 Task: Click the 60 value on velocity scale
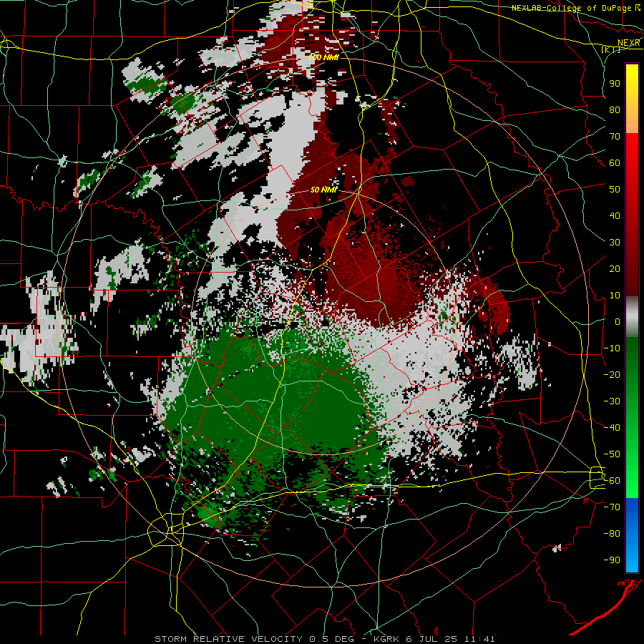tap(615, 163)
